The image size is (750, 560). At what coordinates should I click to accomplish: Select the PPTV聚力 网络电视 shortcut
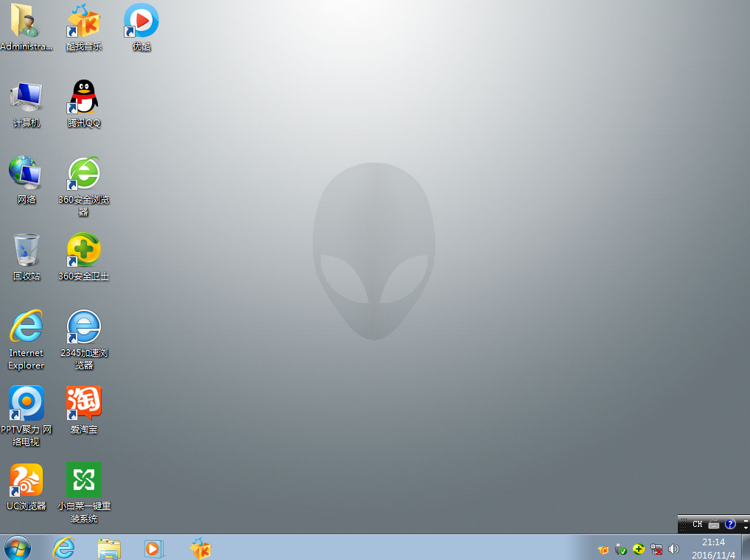point(27,416)
